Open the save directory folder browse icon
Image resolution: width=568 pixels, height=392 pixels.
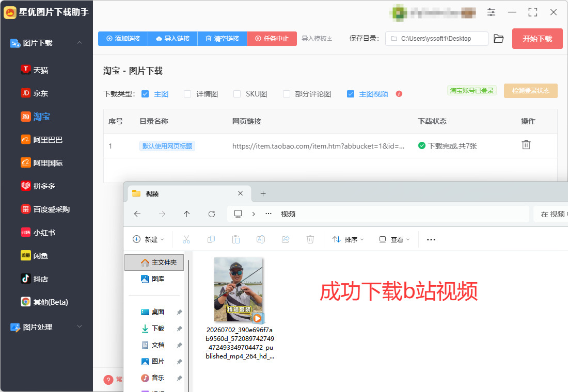click(x=498, y=39)
